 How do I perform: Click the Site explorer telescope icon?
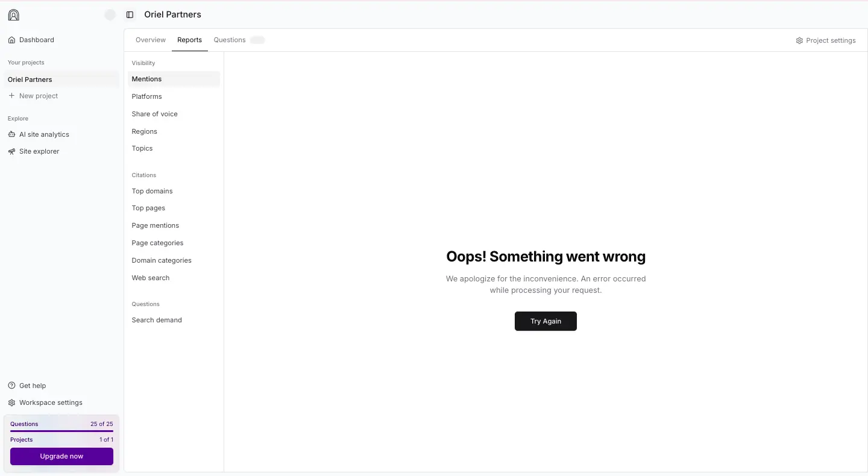click(x=11, y=151)
